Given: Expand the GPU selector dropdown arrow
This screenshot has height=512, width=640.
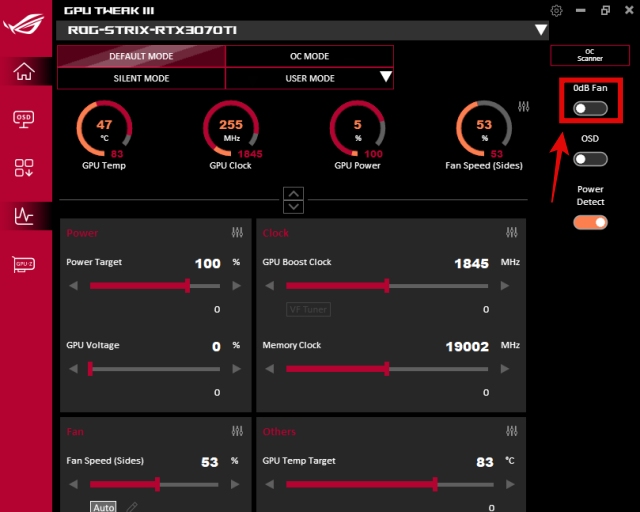Looking at the screenshot, I should pos(541,30).
